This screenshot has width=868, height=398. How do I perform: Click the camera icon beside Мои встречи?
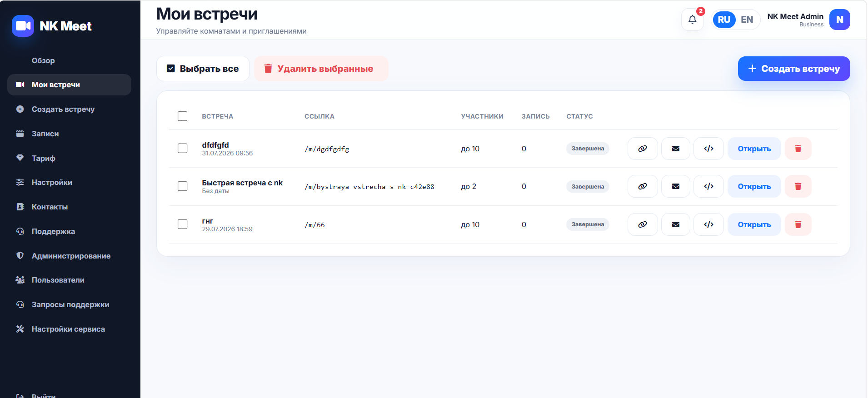tap(20, 85)
